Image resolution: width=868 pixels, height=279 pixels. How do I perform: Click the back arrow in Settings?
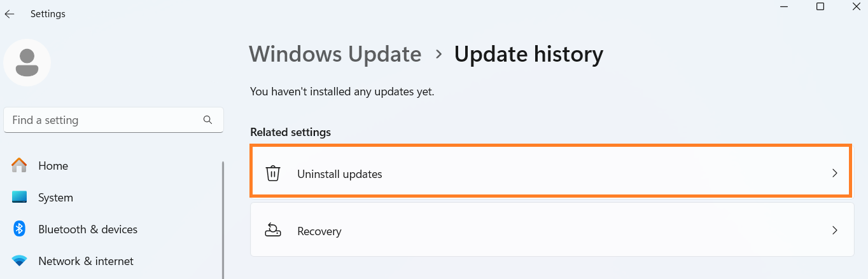(x=10, y=14)
